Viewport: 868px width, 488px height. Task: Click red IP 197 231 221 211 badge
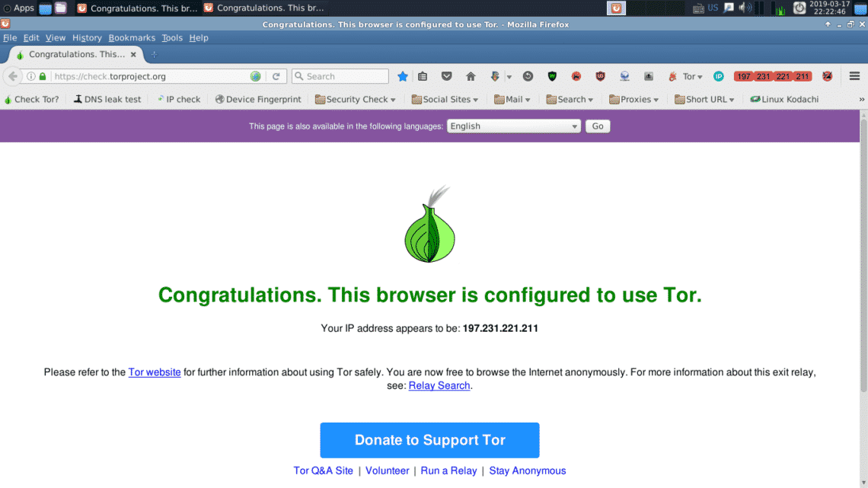click(773, 76)
